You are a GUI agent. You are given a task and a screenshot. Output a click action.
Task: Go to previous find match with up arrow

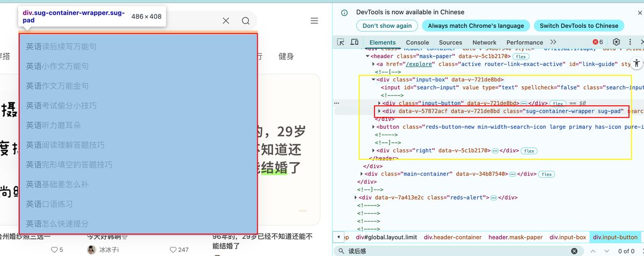(593, 251)
